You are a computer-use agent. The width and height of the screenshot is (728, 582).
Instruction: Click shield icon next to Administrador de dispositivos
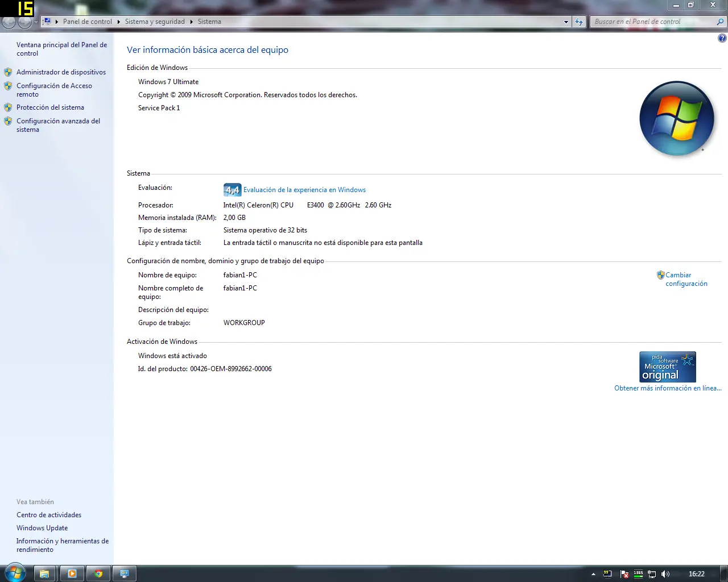pyautogui.click(x=8, y=72)
